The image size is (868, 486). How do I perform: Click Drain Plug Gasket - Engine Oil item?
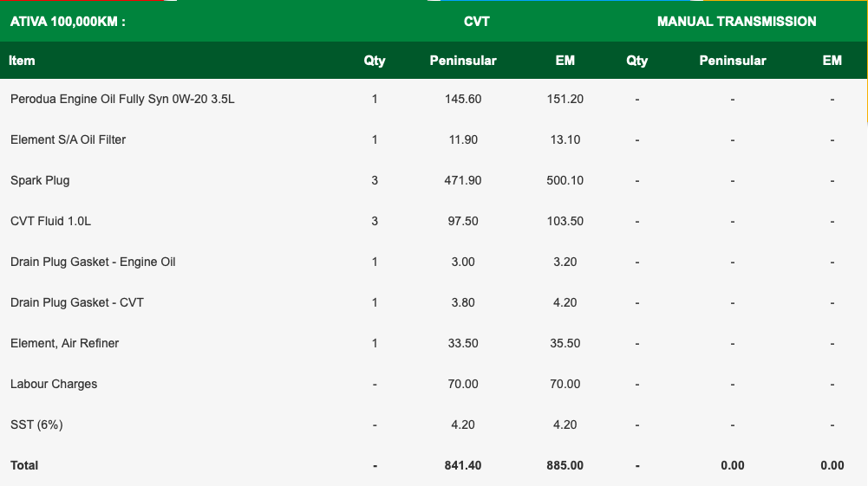point(93,262)
